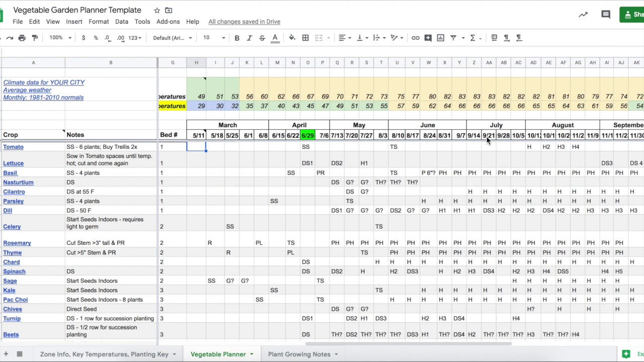Open the Data menu

[x=122, y=22]
